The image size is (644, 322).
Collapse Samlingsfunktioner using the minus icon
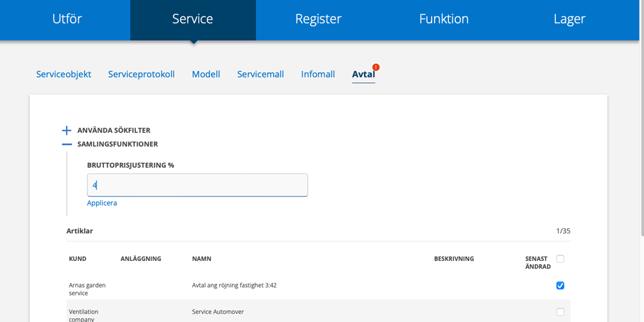pos(67,144)
